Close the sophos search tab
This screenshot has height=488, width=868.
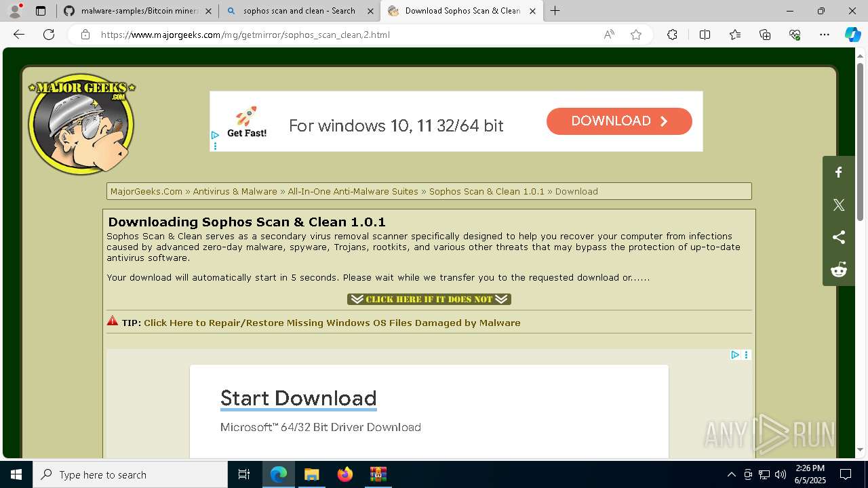coord(370,11)
